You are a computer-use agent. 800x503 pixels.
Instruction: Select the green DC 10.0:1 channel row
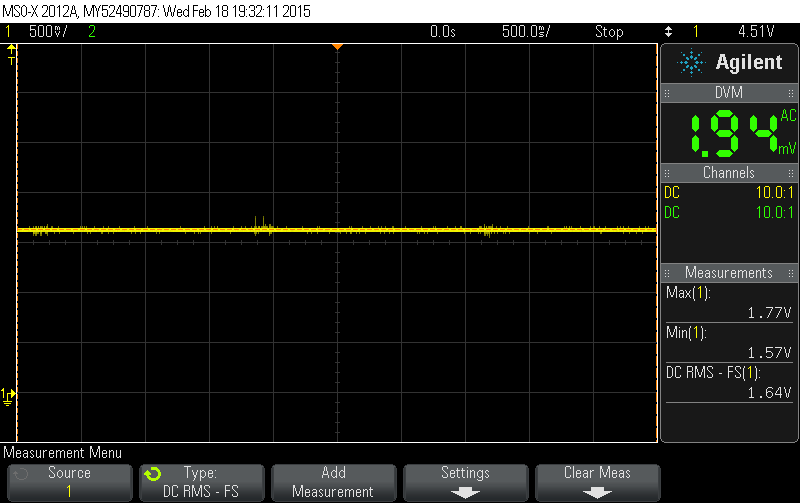[729, 212]
